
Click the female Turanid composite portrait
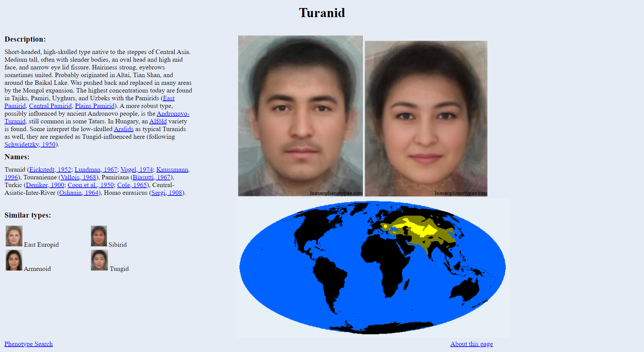[426, 119]
